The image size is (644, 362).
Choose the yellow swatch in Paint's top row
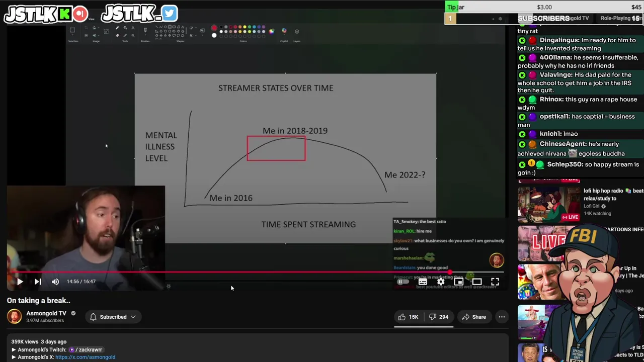(x=245, y=27)
